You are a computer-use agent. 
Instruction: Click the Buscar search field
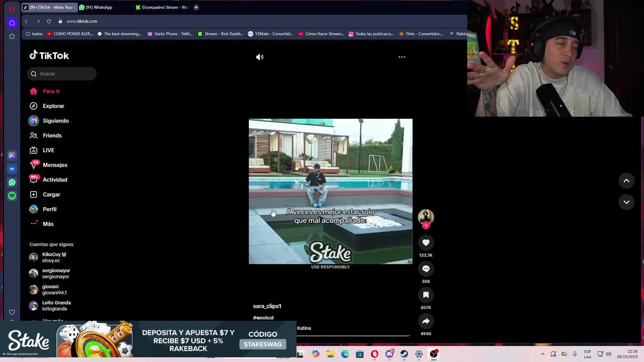click(62, 74)
